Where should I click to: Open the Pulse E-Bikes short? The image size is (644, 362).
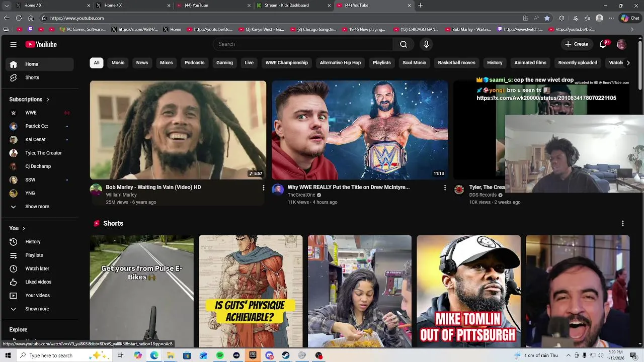click(x=141, y=292)
